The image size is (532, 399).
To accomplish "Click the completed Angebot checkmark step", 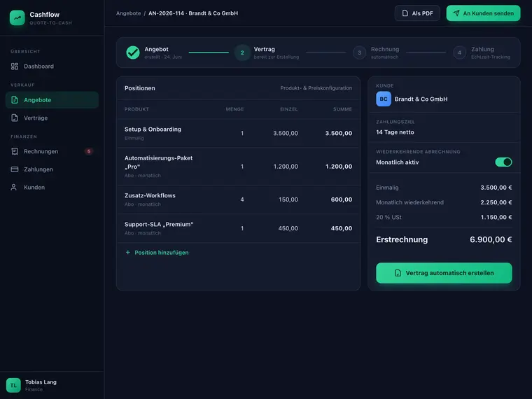I will coord(133,52).
